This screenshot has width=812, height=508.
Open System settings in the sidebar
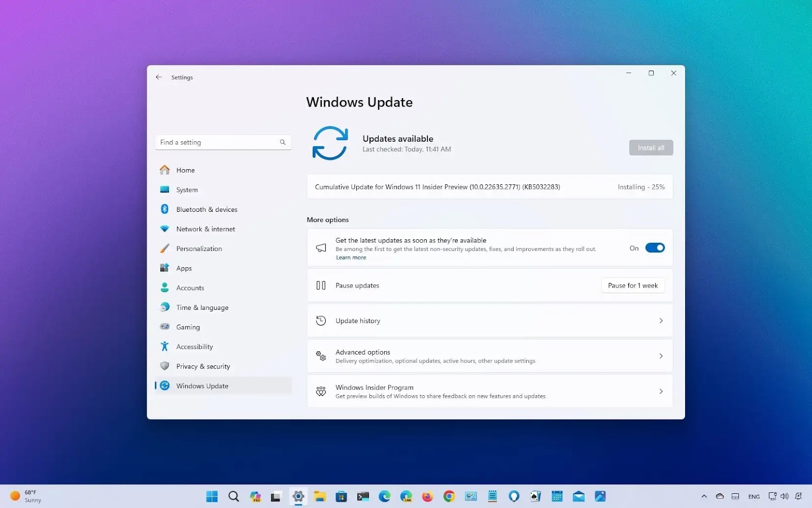click(223, 190)
